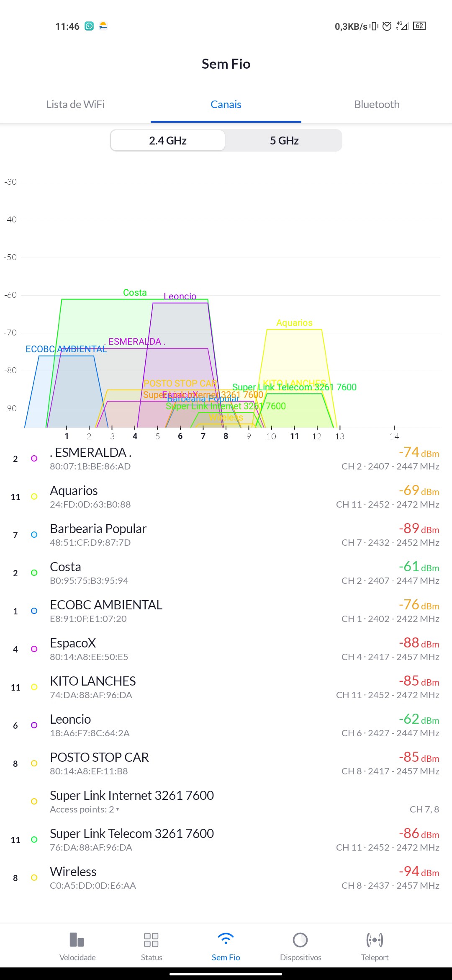The height and width of the screenshot is (980, 452).
Task: Open the Costa network entry
Action: tap(226, 573)
